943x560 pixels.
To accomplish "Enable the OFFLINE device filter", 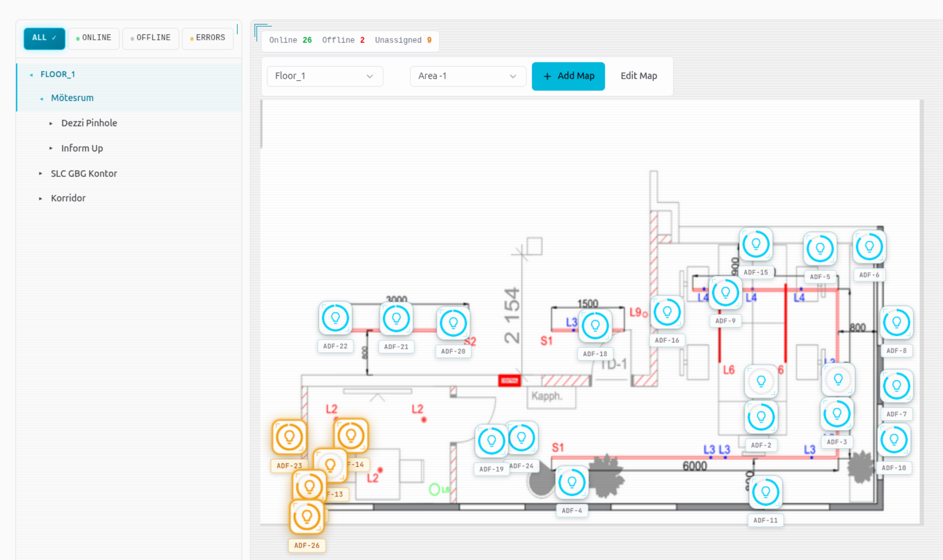I will pos(151,37).
